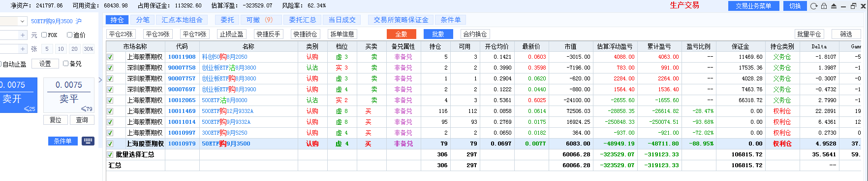Screen dimensions: 868x181
Task: Click the 设置 button
Action: click(45, 64)
